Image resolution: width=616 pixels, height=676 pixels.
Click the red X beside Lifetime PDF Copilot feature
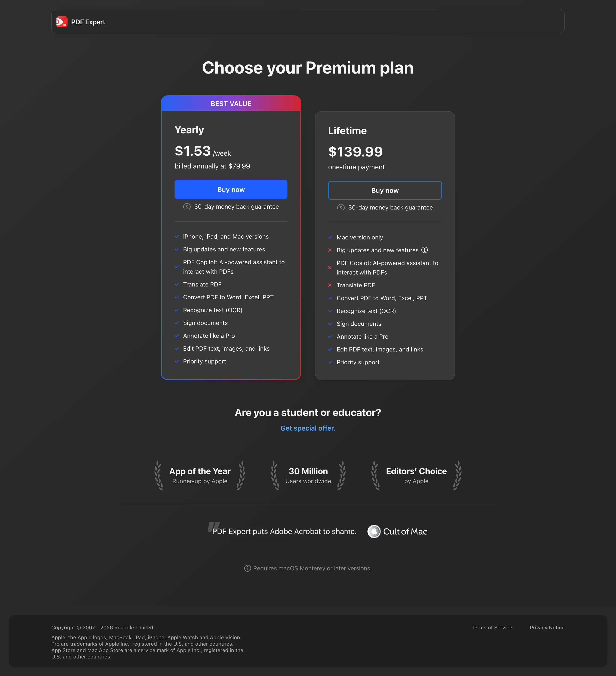[x=330, y=268]
